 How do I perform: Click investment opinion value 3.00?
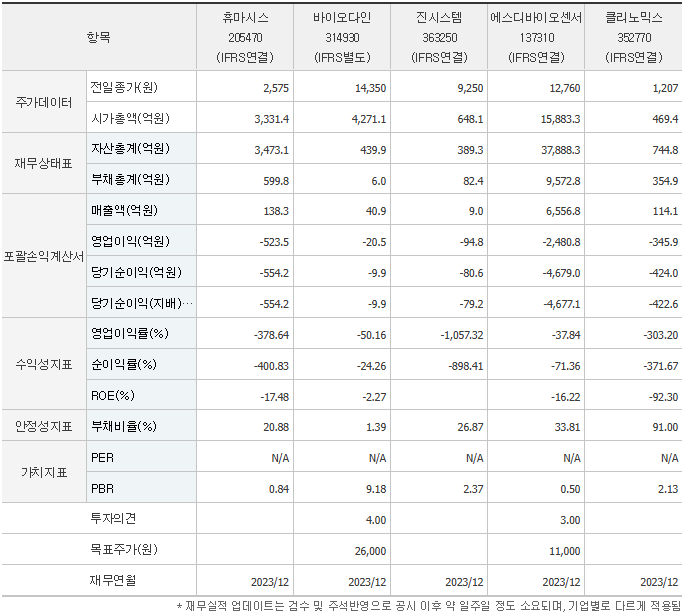pos(570,520)
